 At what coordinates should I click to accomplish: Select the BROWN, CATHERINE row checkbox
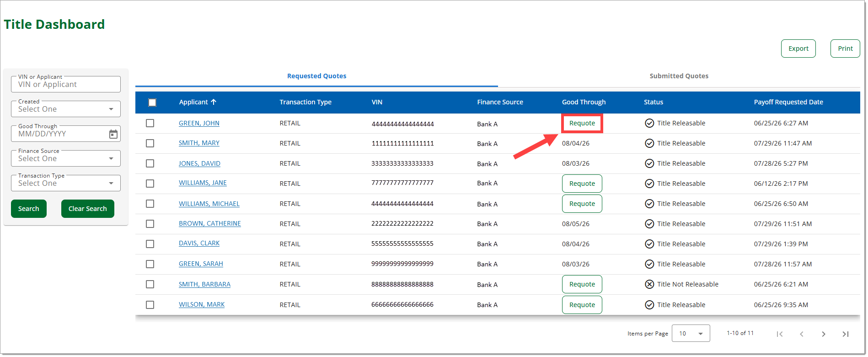tap(150, 224)
